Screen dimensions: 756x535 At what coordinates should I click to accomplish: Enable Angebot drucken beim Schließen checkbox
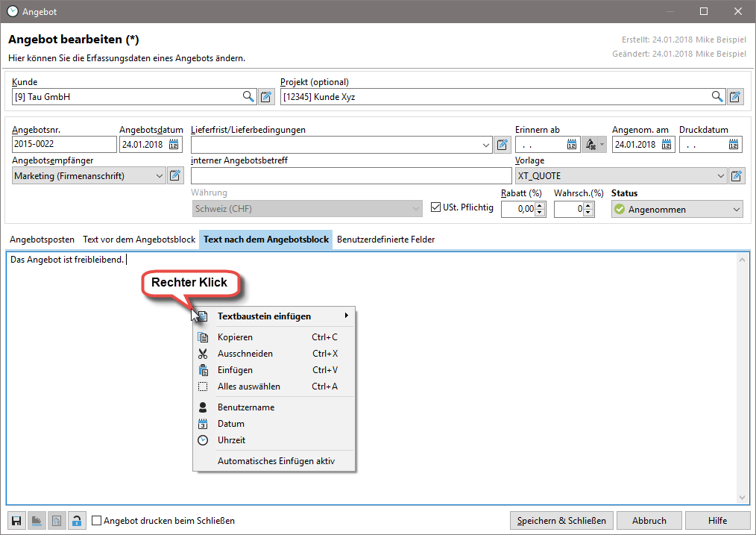97,521
